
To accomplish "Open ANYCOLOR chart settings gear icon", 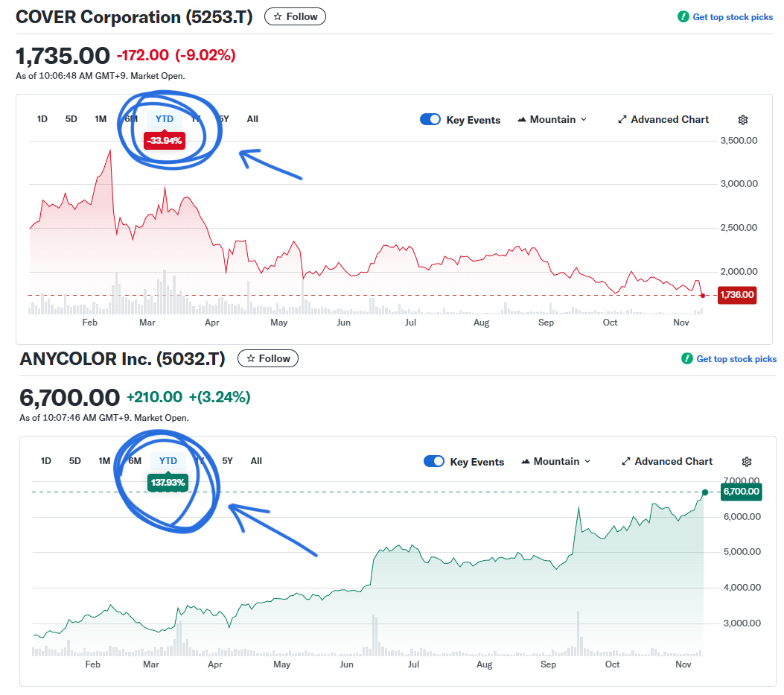I will (747, 462).
